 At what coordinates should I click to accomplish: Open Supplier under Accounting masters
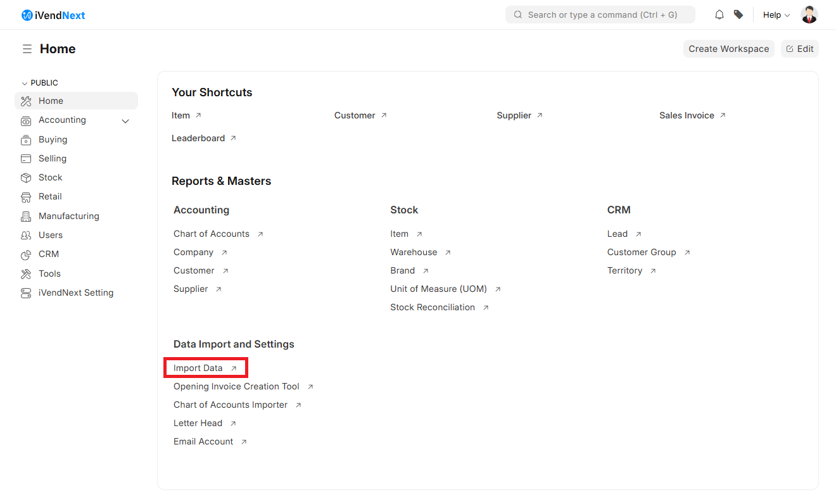[x=191, y=289]
